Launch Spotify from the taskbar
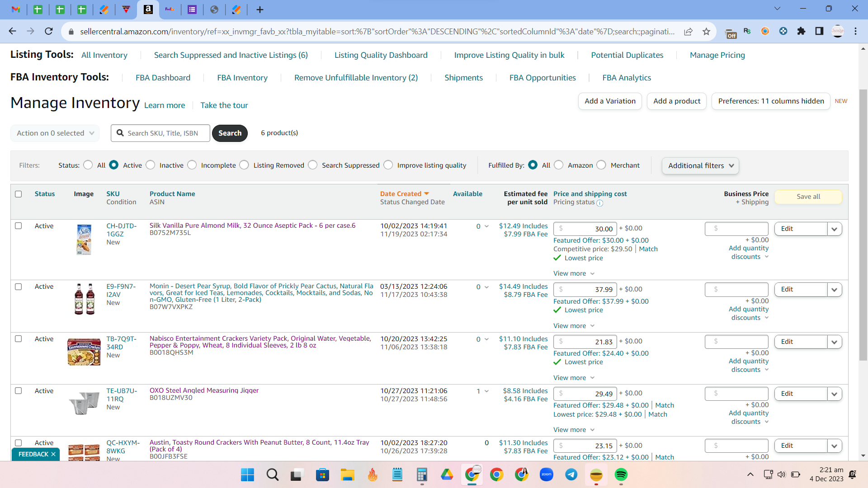 tap(621, 475)
